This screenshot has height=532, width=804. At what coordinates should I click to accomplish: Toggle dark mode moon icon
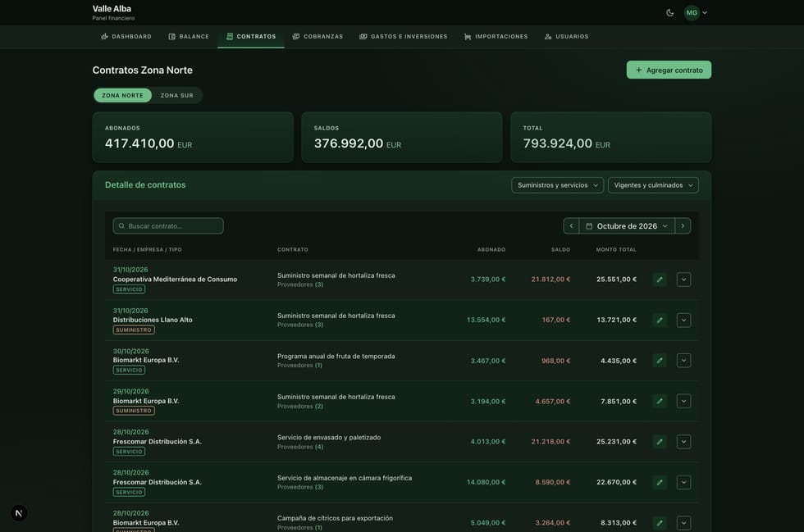point(669,13)
